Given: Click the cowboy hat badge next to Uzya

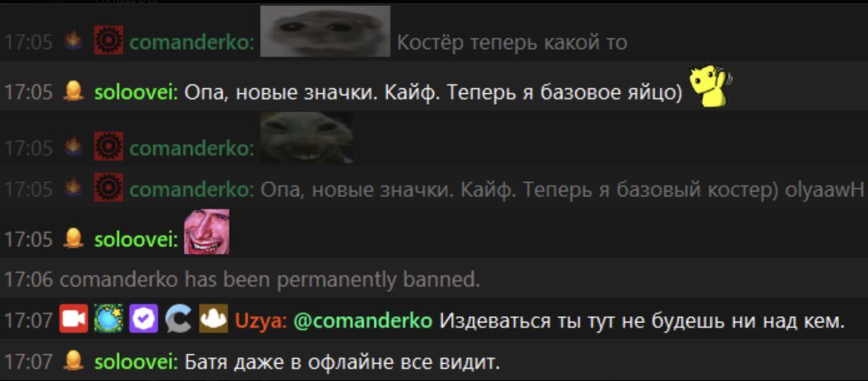Looking at the screenshot, I should pos(214,319).
